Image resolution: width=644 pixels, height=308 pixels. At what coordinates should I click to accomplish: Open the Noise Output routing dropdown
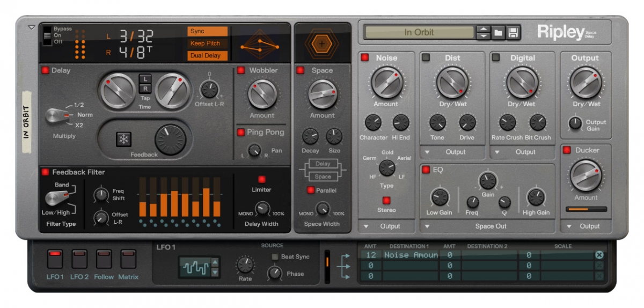[x=386, y=226]
